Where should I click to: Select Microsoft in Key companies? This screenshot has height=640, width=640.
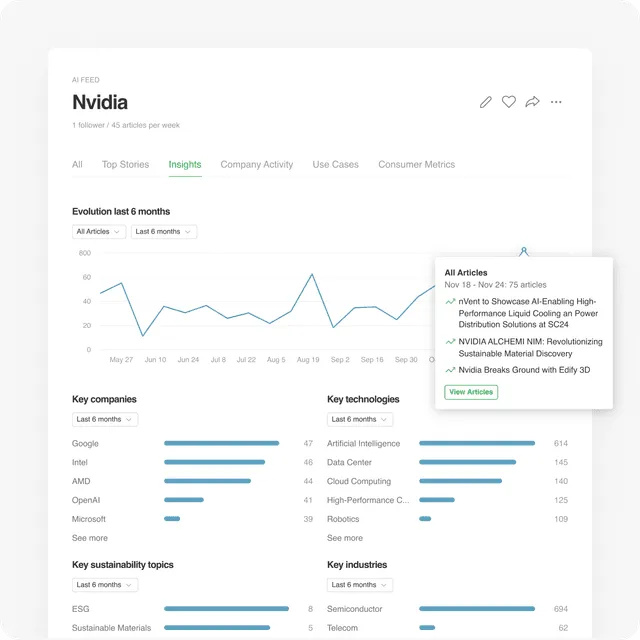click(89, 519)
